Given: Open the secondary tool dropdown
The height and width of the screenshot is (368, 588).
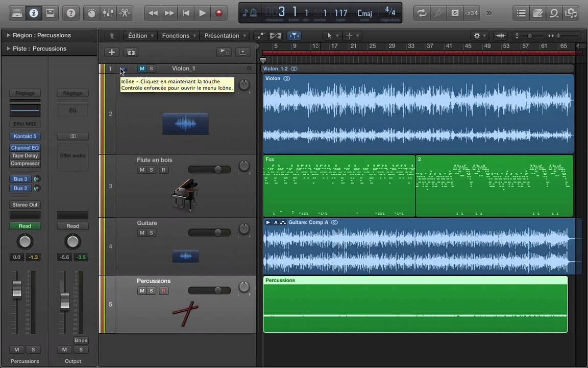Looking at the screenshot, I should click(x=352, y=36).
